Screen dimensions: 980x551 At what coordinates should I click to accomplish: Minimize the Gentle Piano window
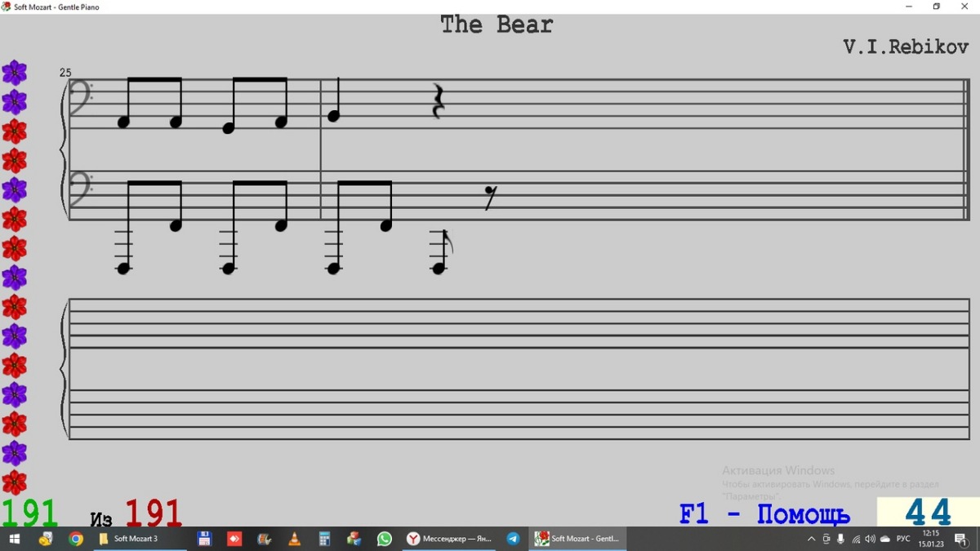pyautogui.click(x=910, y=7)
